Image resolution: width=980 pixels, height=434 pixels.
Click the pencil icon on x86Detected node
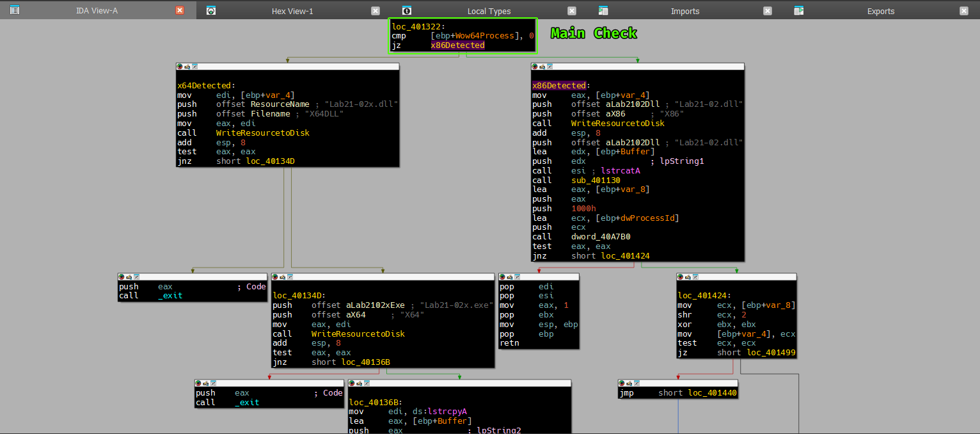[x=542, y=67]
